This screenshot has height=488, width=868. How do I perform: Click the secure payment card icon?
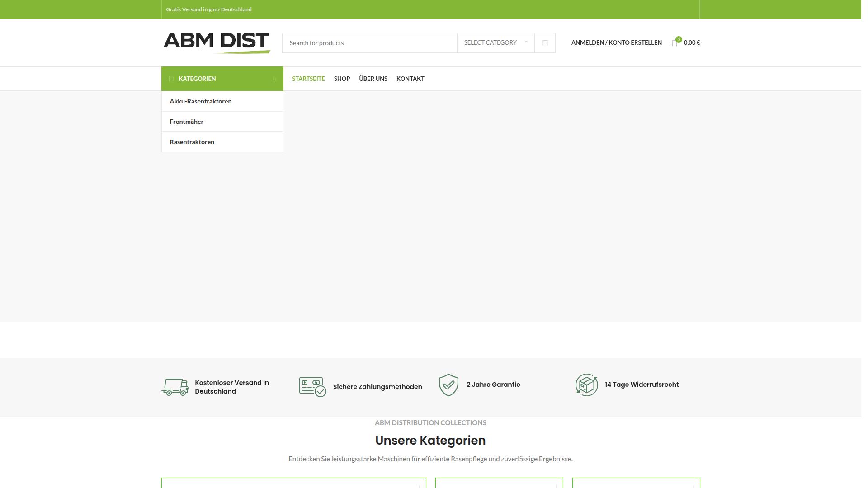coord(313,387)
